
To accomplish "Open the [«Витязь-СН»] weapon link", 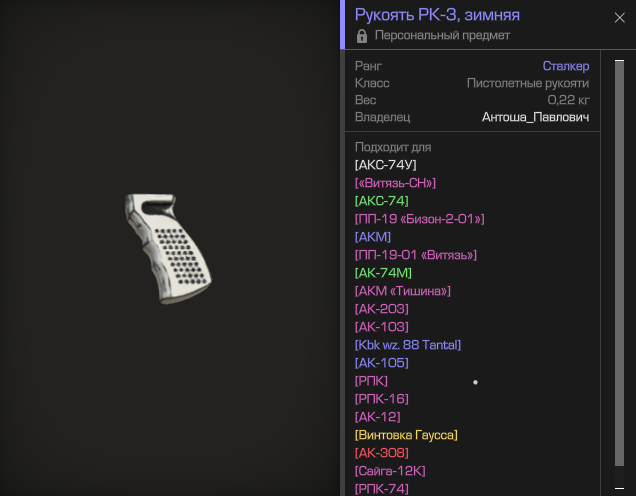I will click(x=395, y=183).
